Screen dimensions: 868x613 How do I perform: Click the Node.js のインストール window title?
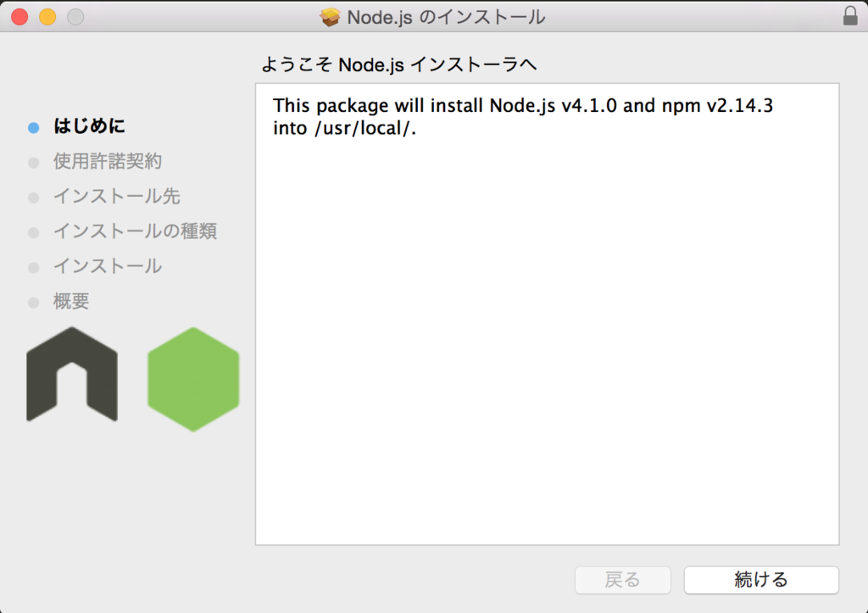[x=446, y=17]
